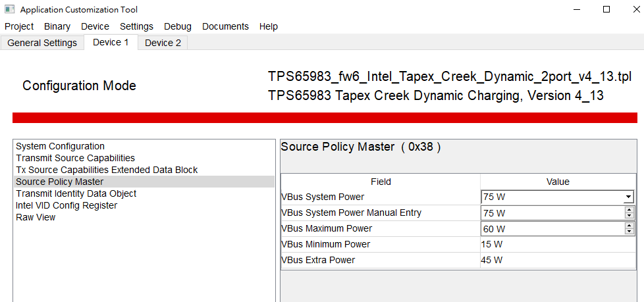Click the VBus Extra Power field label
The height and width of the screenshot is (302, 644).
318,260
